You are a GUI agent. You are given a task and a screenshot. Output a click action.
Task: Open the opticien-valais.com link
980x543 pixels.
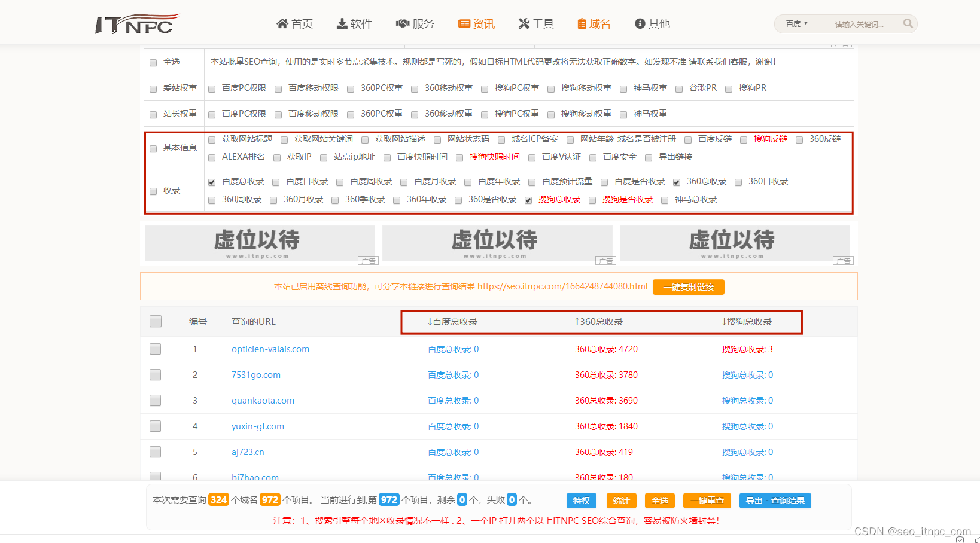pos(270,349)
